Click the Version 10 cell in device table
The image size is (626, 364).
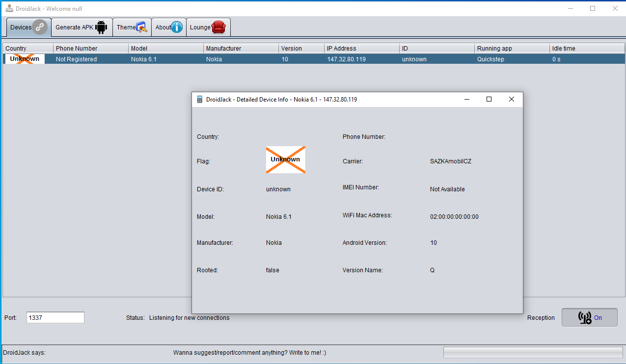pos(301,59)
